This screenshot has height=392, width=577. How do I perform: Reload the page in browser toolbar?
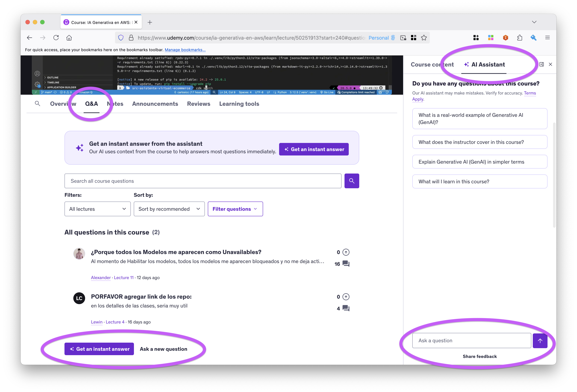pyautogui.click(x=56, y=38)
